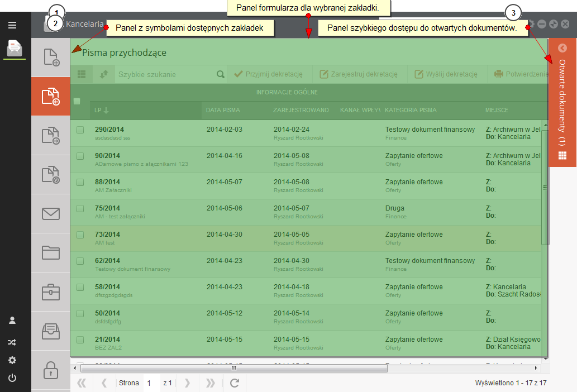Open the 75/2014 document row
This screenshot has height=392, width=577.
[x=306, y=212]
